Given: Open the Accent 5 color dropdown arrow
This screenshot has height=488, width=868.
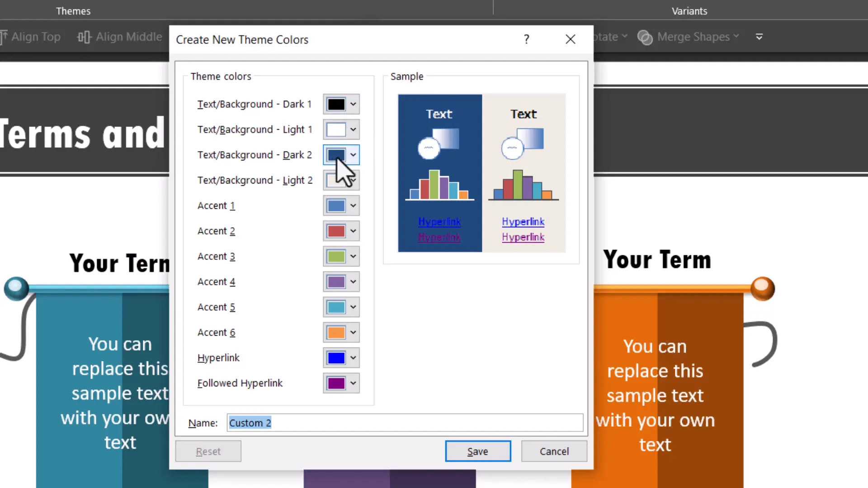Looking at the screenshot, I should point(353,307).
